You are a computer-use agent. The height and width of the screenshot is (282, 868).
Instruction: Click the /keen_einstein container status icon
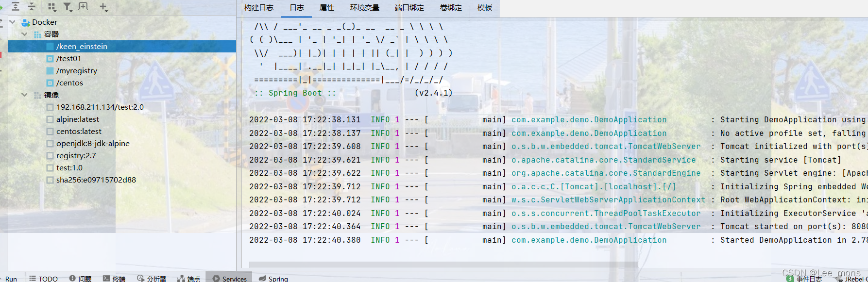pyautogui.click(x=50, y=47)
